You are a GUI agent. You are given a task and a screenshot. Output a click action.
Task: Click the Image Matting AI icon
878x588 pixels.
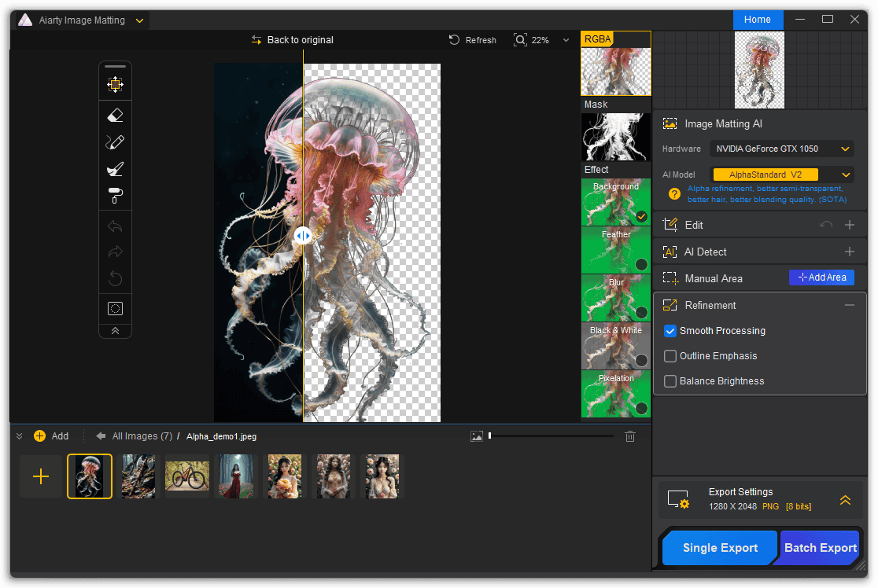pos(670,123)
